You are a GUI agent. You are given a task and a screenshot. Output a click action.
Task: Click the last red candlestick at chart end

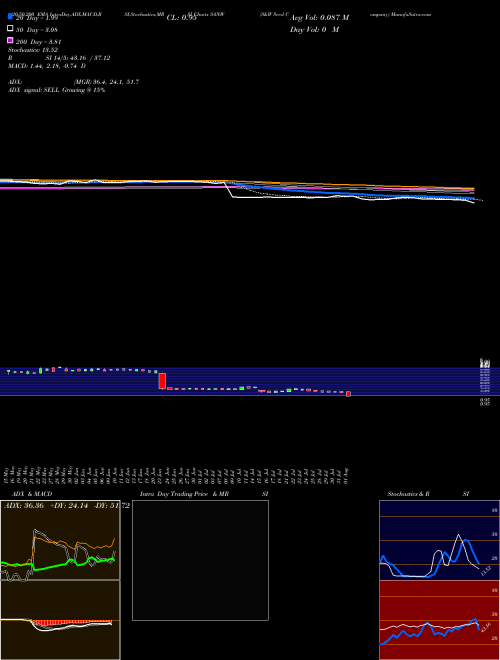(348, 394)
